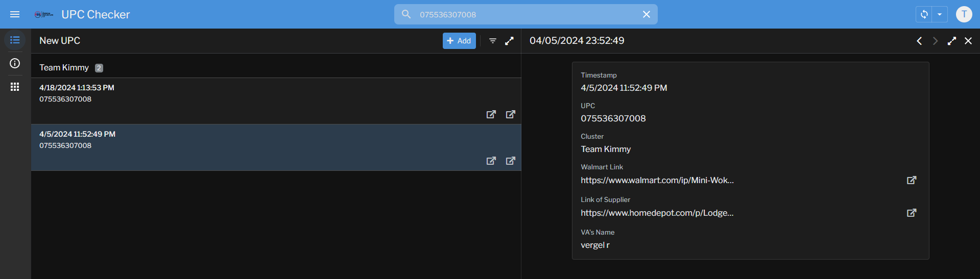
Task: Open the sync options dropdown arrow
Action: click(x=940, y=14)
